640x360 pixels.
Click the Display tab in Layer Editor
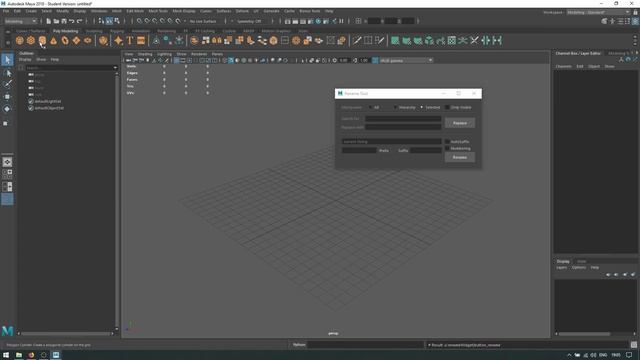563,261
